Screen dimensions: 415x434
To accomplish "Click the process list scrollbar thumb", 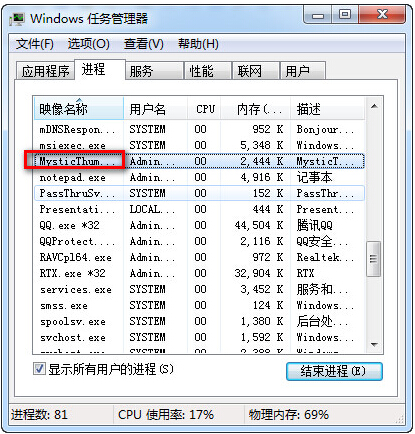I will (373, 259).
